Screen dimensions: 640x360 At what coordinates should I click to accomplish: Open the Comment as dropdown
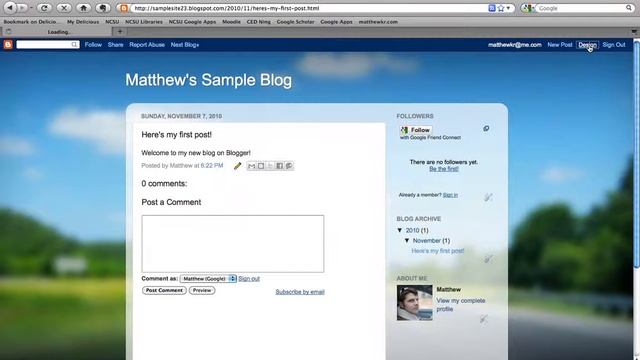click(x=208, y=278)
